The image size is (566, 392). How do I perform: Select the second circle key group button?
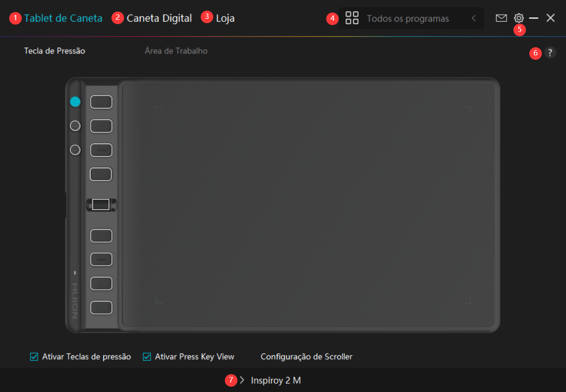tap(75, 126)
